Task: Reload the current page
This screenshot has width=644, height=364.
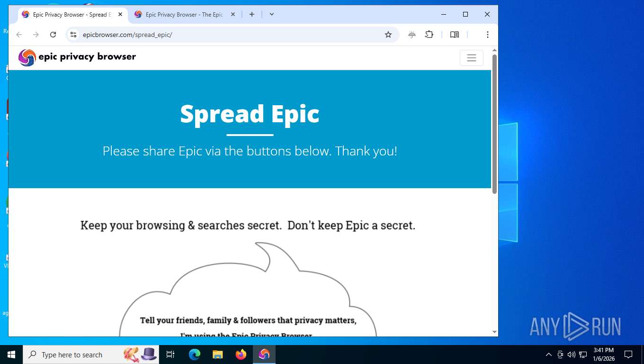Action: tap(53, 35)
